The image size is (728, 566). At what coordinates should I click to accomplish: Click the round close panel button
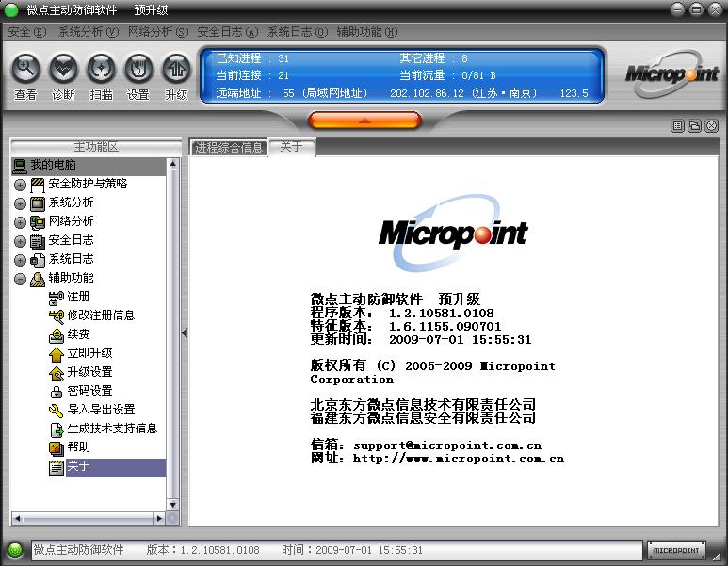pos(711,125)
